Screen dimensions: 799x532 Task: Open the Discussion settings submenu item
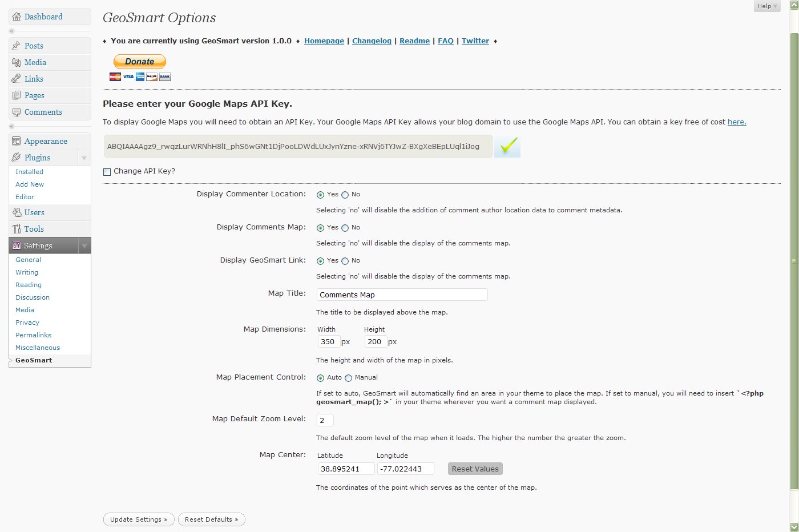33,297
